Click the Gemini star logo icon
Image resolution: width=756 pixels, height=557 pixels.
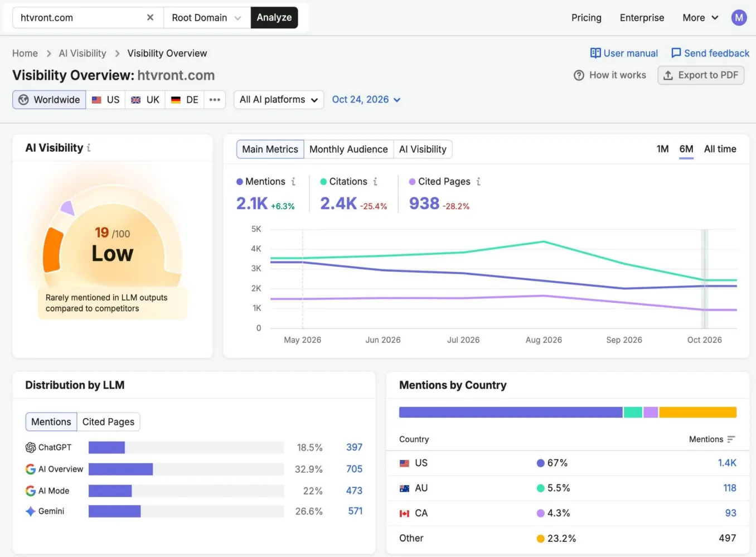click(31, 511)
